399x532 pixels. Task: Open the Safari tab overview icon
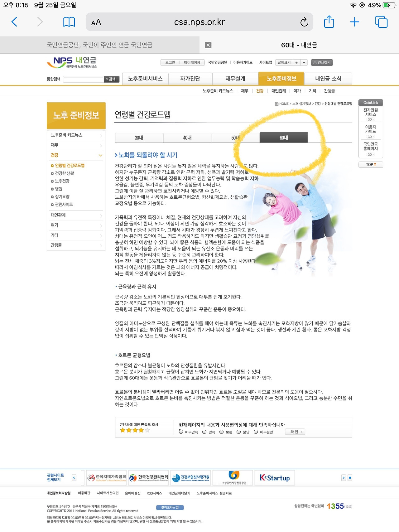tap(381, 22)
